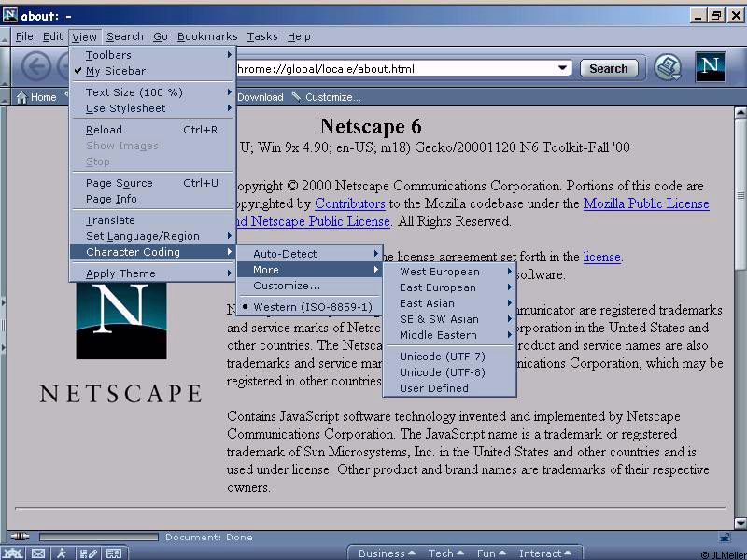Select User Defined encoding

[450, 388]
